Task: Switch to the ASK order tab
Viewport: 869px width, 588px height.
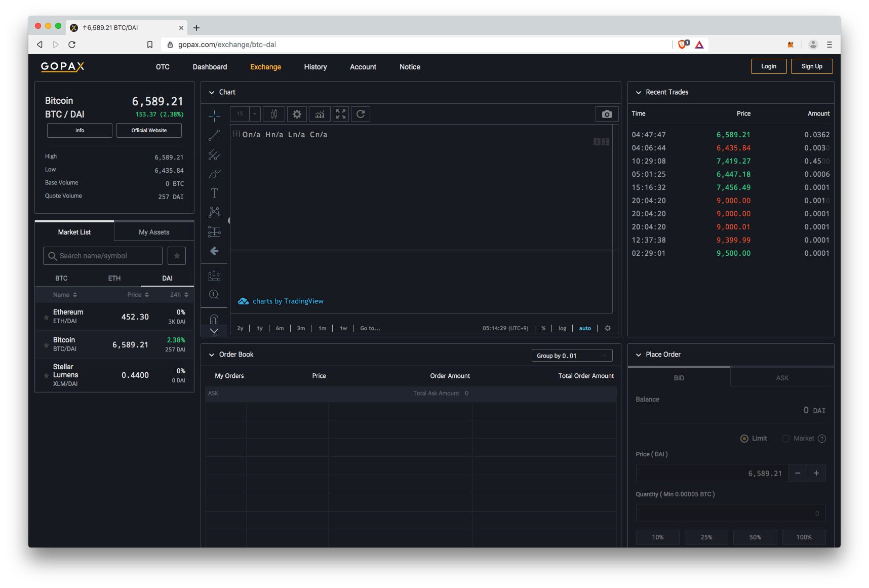Action: coord(782,378)
